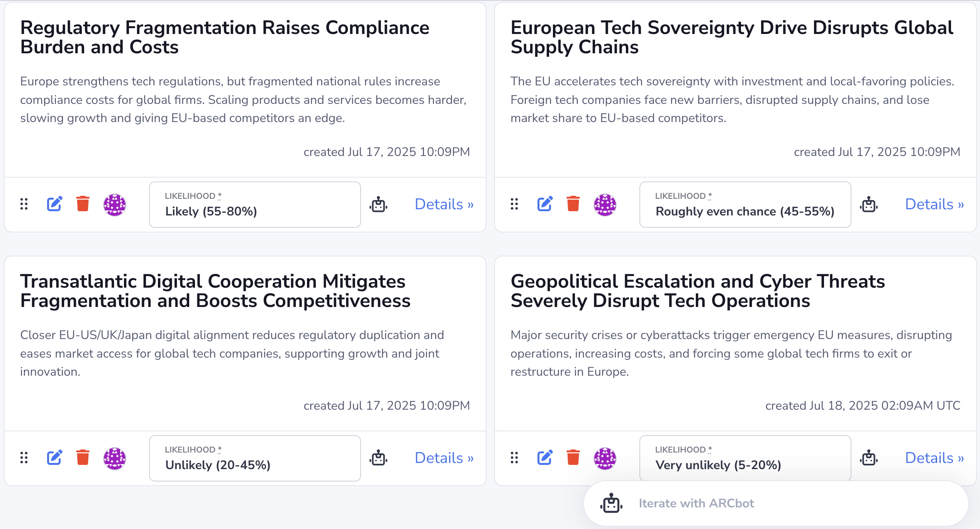Open the Very unlikely (5-20%) likelihood dropdown
This screenshot has width=980, height=529.
pos(745,458)
